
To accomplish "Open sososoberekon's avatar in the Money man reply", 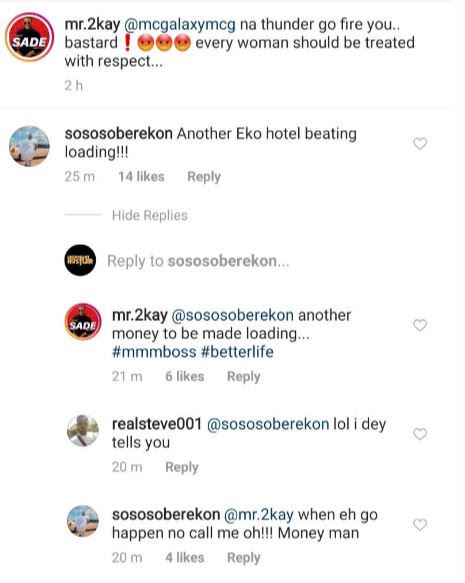I will coord(83,521).
